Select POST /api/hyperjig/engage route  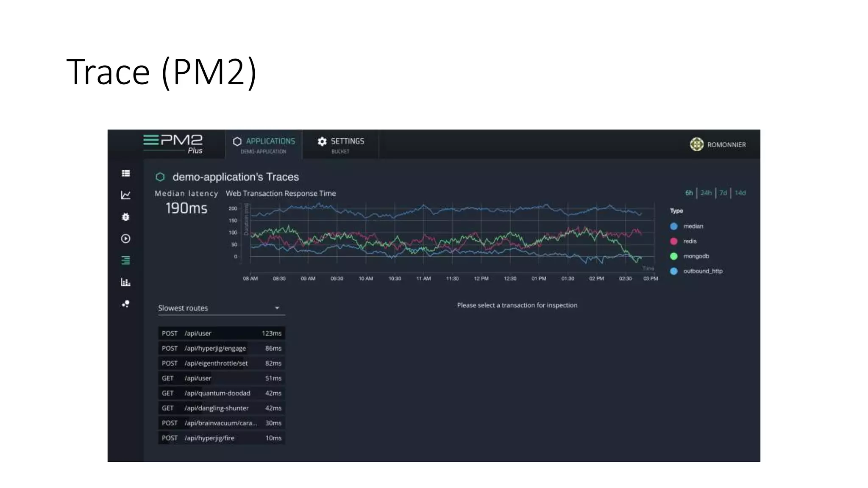[221, 348]
